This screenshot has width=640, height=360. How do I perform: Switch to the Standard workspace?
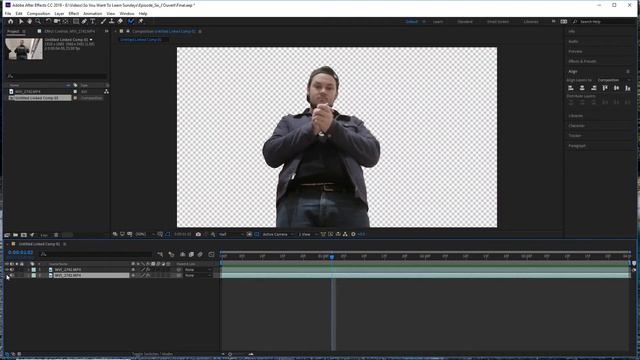pos(465,21)
